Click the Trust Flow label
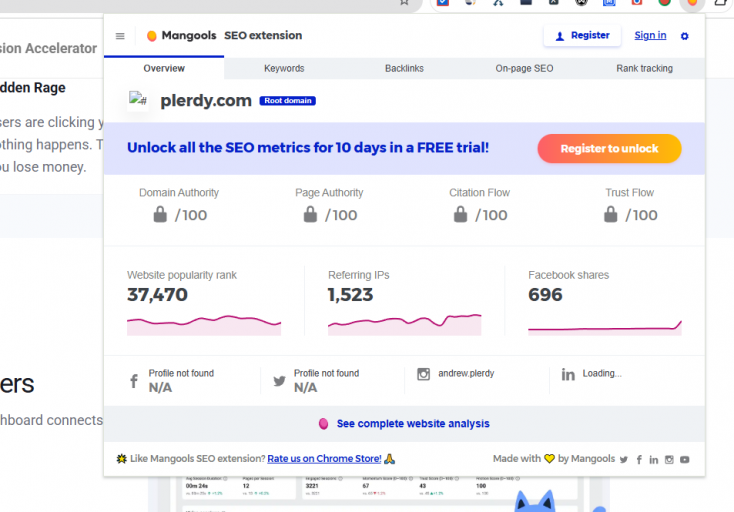The image size is (734, 512). coord(629,193)
